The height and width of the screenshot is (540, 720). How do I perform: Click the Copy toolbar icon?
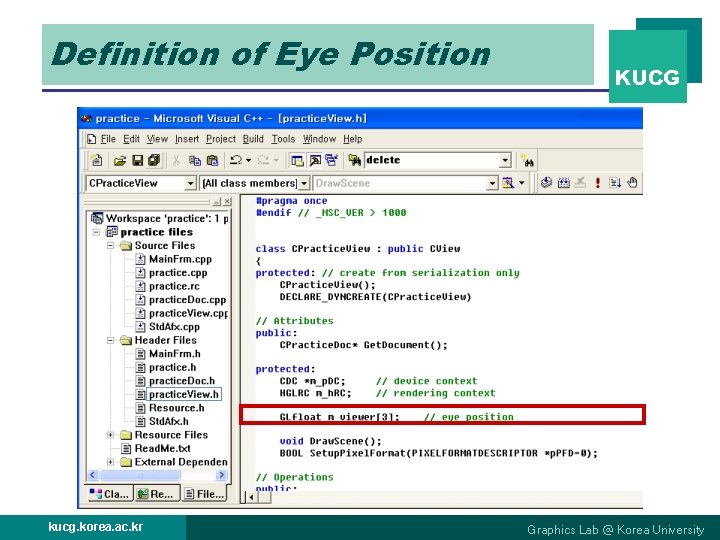tap(195, 160)
